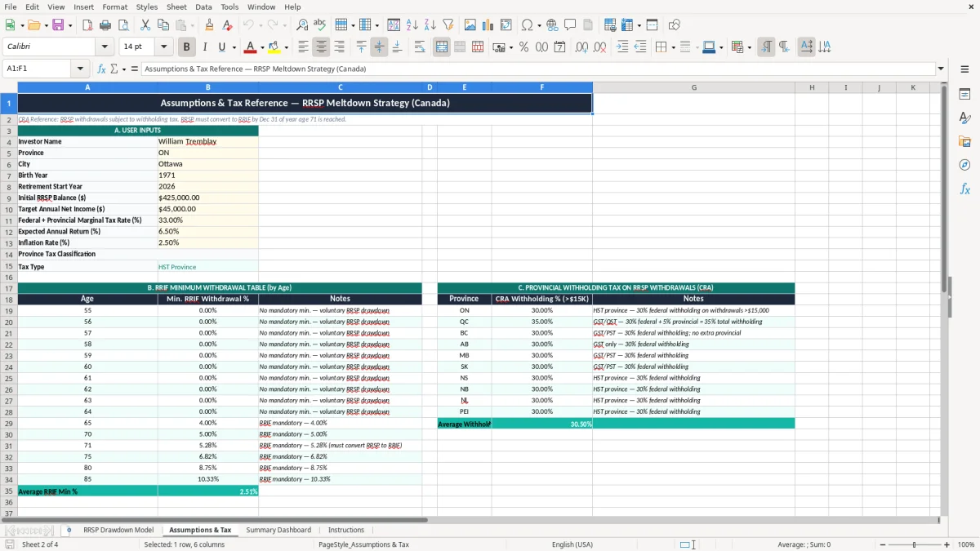
Task: Save the document with Save icon
Action: [58, 25]
